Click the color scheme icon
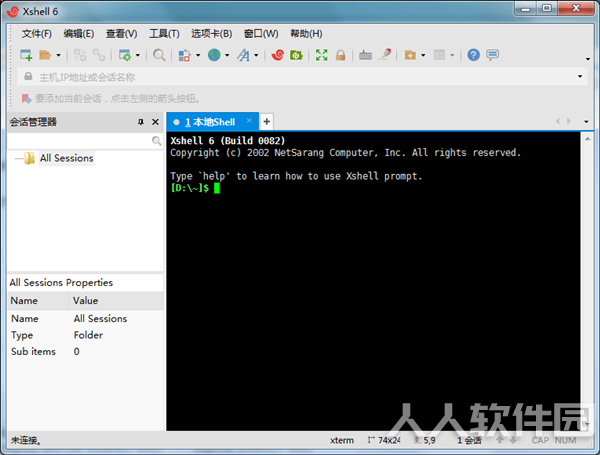The width and height of the screenshot is (600, 455). 184,55
